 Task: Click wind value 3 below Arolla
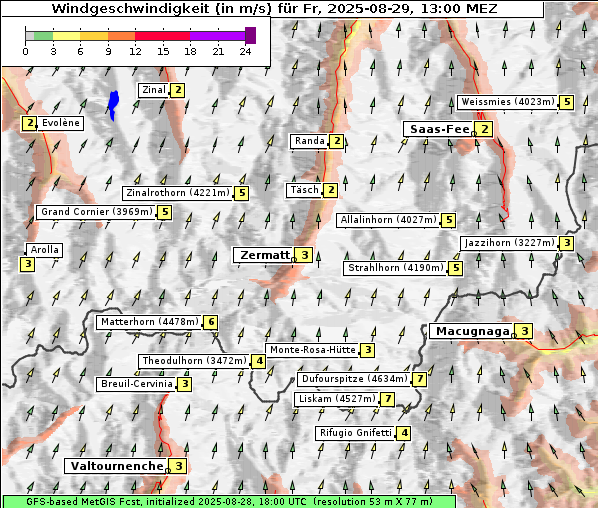click(x=27, y=264)
